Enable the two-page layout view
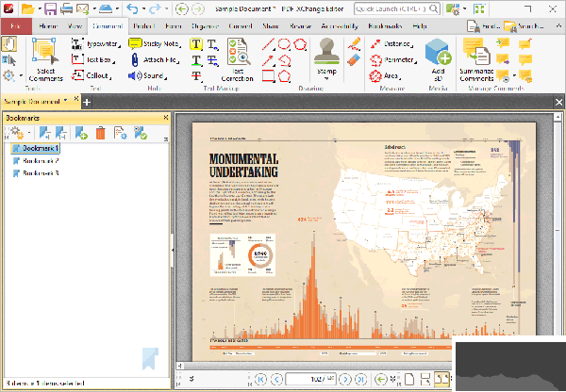The height and width of the screenshot is (392, 566). [442, 380]
